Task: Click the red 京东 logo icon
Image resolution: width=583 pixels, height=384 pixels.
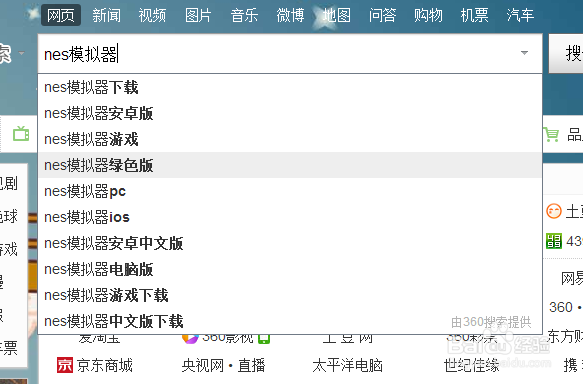Action: point(65,365)
